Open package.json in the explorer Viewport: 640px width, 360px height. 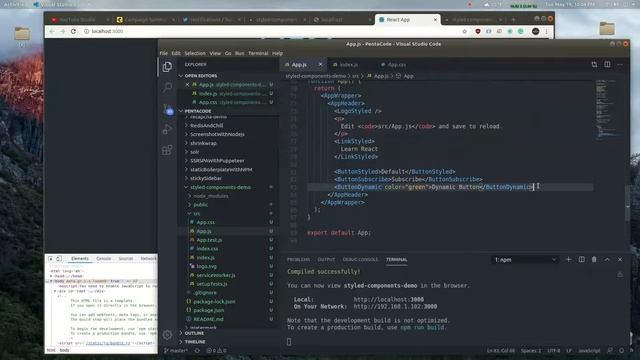click(x=209, y=311)
